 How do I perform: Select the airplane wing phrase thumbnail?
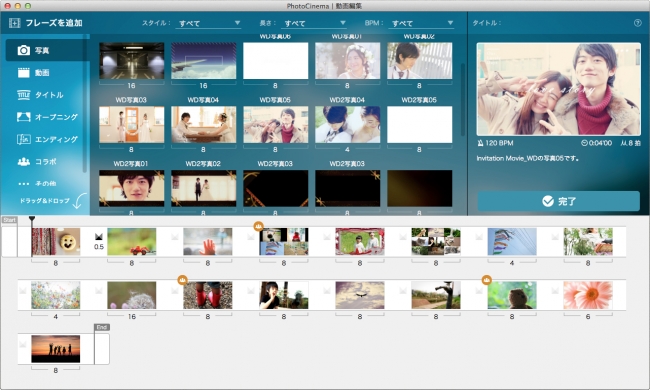204,61
